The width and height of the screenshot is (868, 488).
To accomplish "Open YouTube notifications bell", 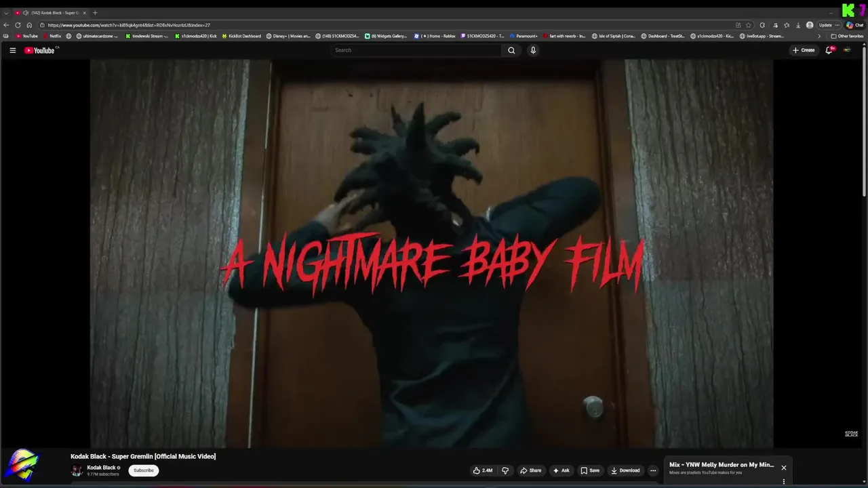I will pyautogui.click(x=829, y=50).
